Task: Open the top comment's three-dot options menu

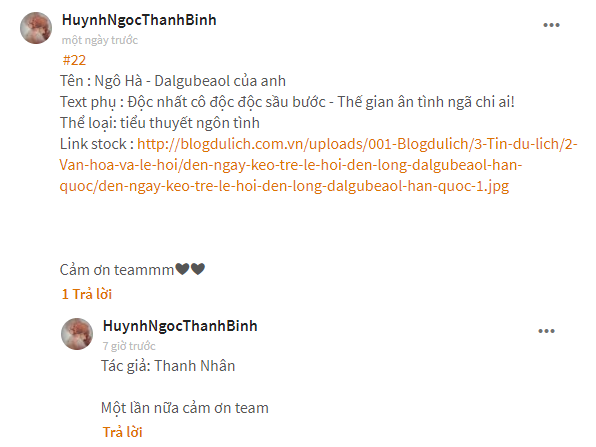Action: [x=551, y=25]
